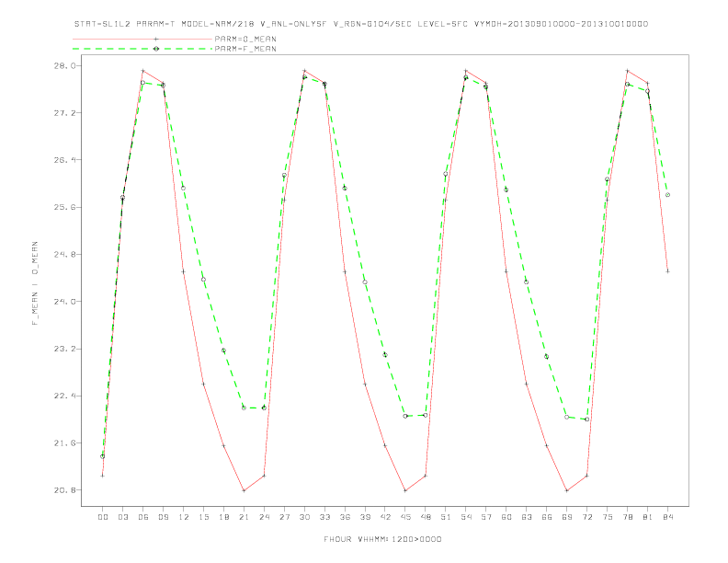Click the green dashed F_MEAN legend line sample
This screenshot has height=563, width=728.
142,49
